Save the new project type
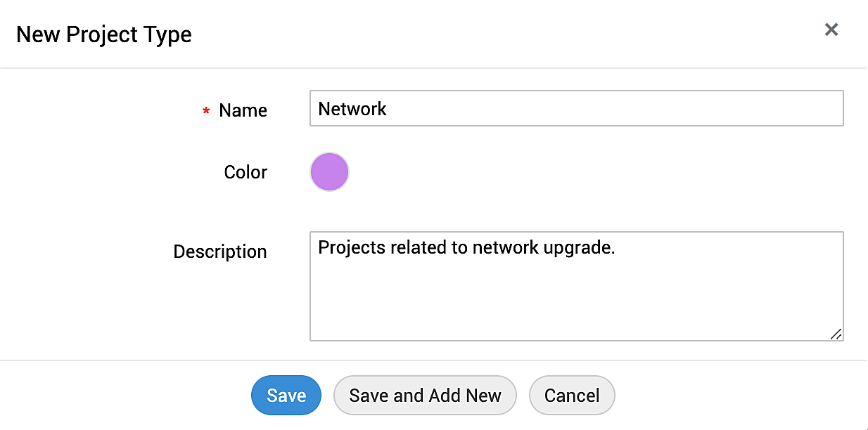Image resolution: width=868 pixels, height=430 pixels. (286, 396)
